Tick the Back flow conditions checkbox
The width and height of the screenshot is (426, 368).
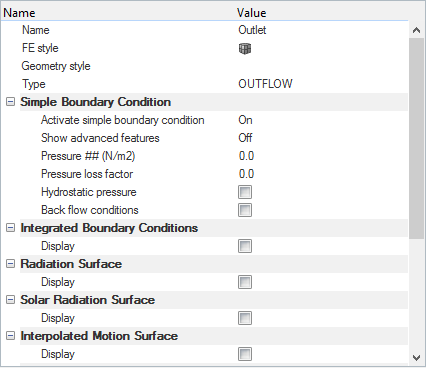[x=245, y=210]
